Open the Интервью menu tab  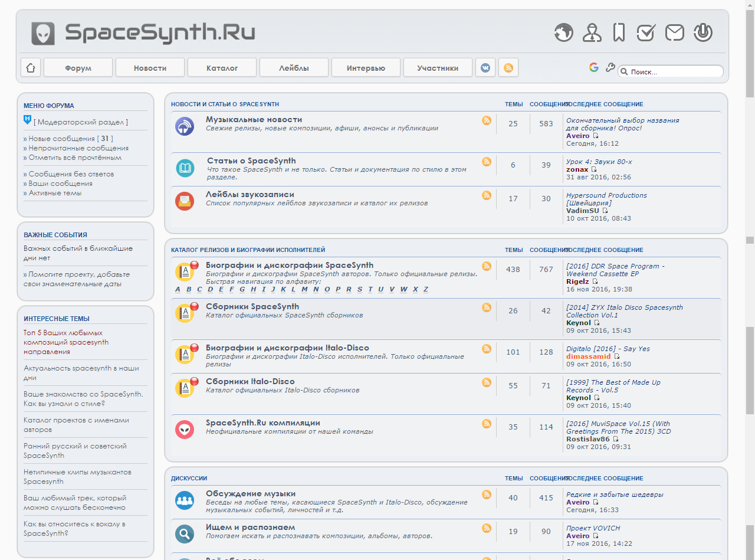(366, 68)
